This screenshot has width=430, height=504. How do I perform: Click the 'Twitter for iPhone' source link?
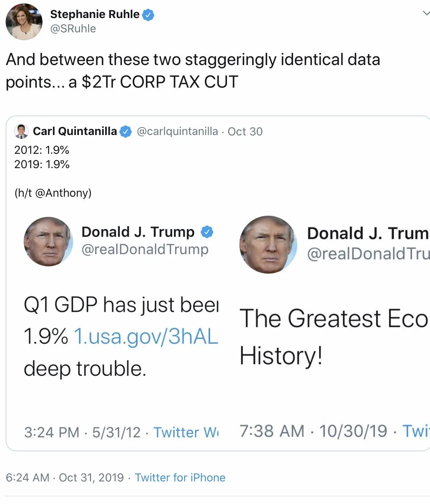click(180, 478)
